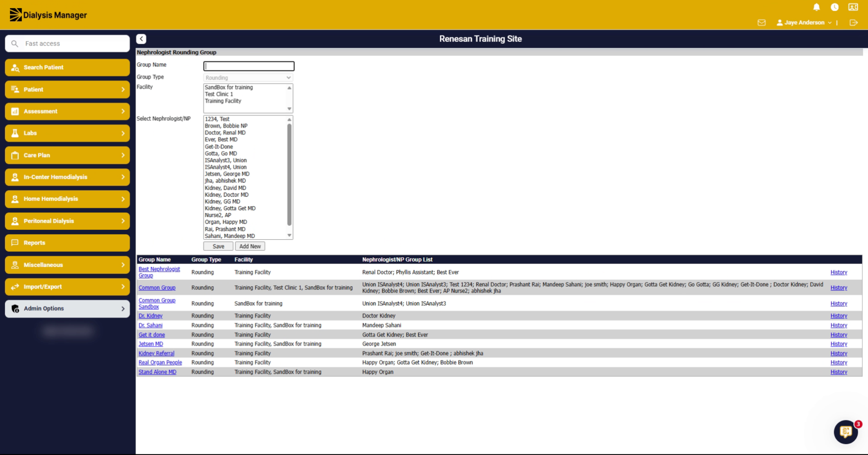This screenshot has height=455, width=868.
Task: Click the nephrologist list scrollbar thumb
Action: (x=289, y=174)
